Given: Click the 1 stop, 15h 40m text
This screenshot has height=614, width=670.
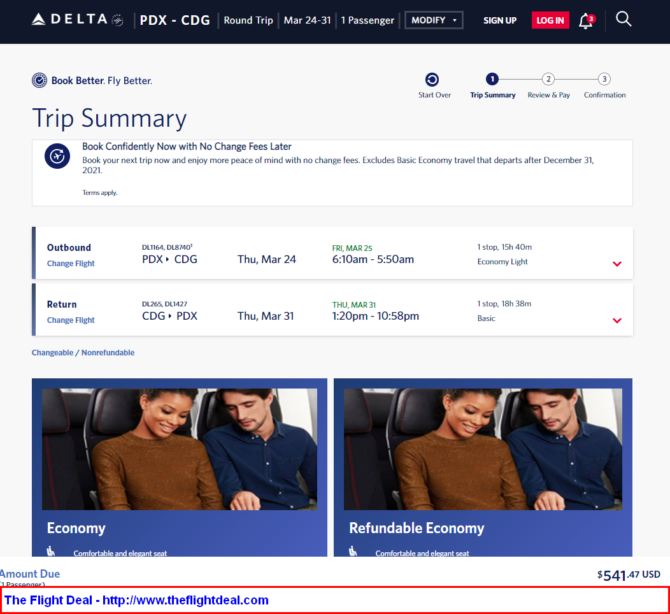Looking at the screenshot, I should pyautogui.click(x=504, y=247).
